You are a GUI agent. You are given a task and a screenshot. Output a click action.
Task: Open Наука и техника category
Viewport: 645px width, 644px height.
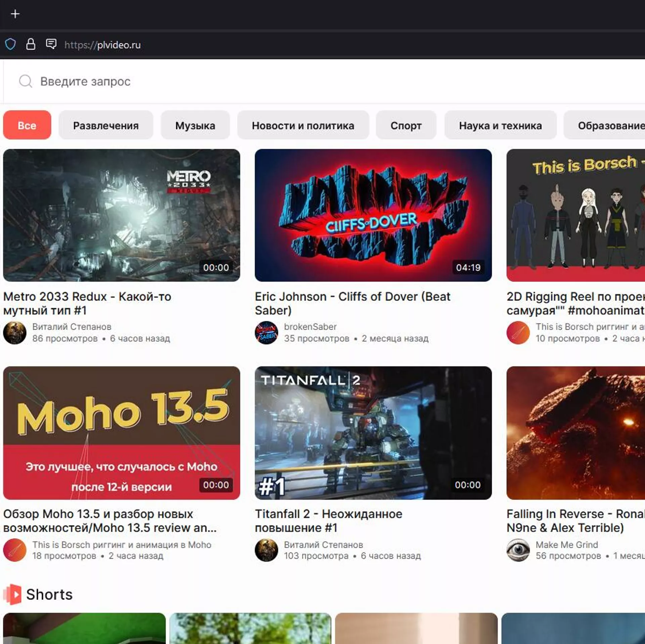pos(500,125)
